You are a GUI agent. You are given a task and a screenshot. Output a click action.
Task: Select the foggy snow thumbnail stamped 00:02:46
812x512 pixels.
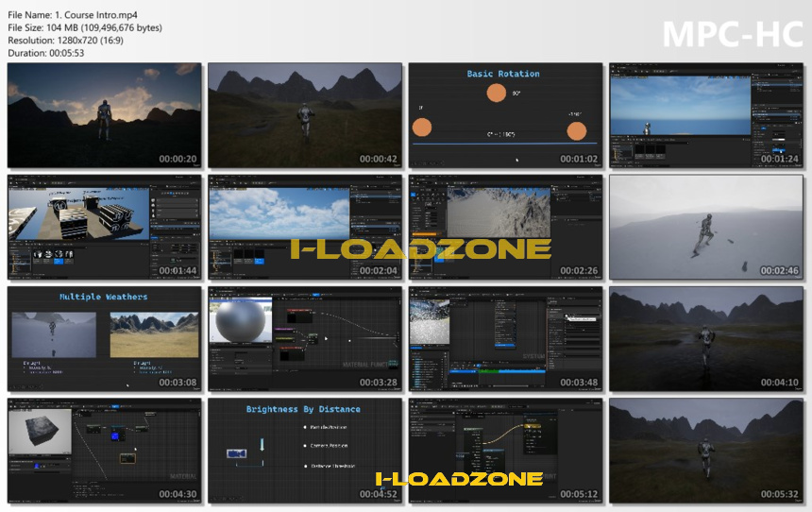[706, 228]
